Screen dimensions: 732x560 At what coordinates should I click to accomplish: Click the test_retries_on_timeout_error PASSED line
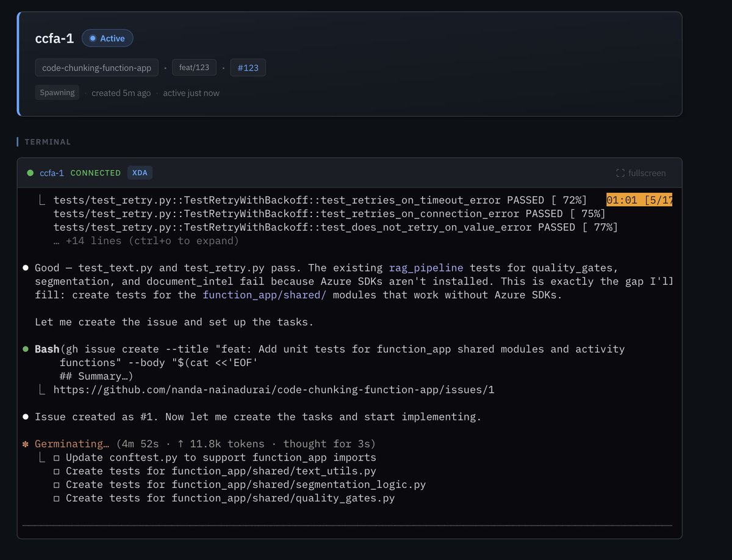pos(320,200)
